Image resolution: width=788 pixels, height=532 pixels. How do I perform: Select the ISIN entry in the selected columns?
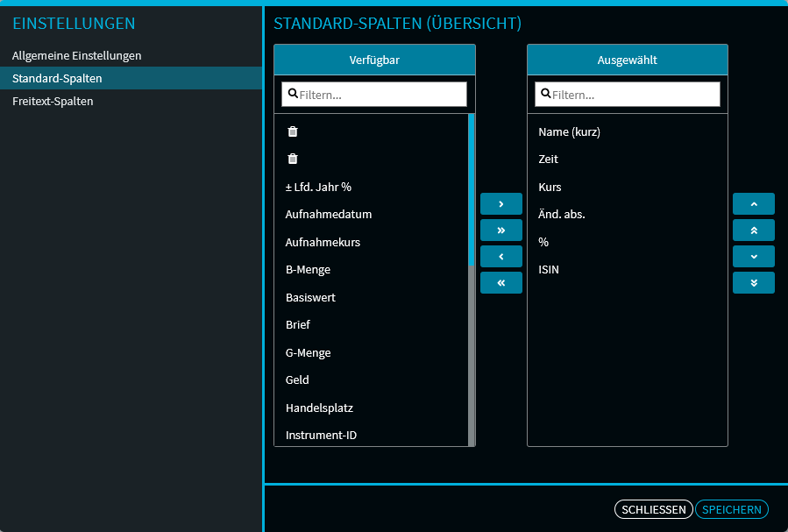coord(549,269)
